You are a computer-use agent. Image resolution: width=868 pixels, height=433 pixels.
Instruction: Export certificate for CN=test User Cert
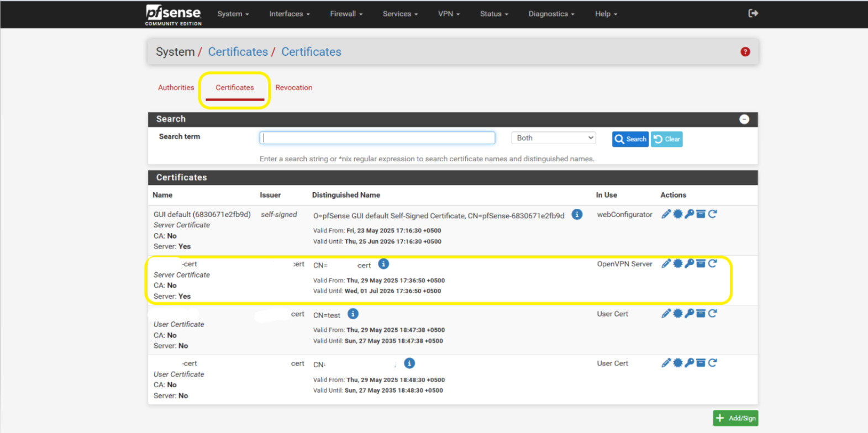click(677, 314)
